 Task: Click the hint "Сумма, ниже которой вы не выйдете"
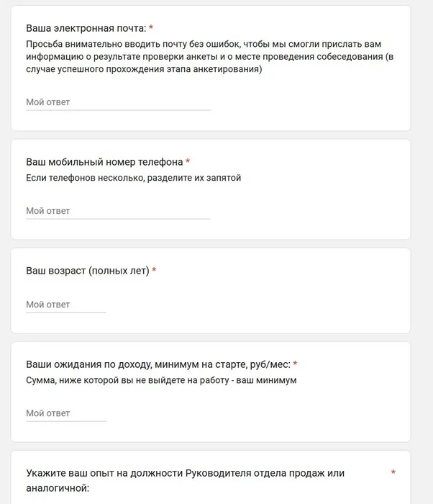tap(160, 380)
